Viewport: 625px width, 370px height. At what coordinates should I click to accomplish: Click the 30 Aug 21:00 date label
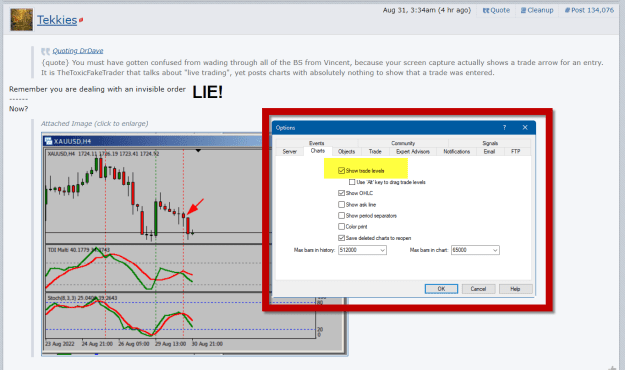pyautogui.click(x=207, y=344)
